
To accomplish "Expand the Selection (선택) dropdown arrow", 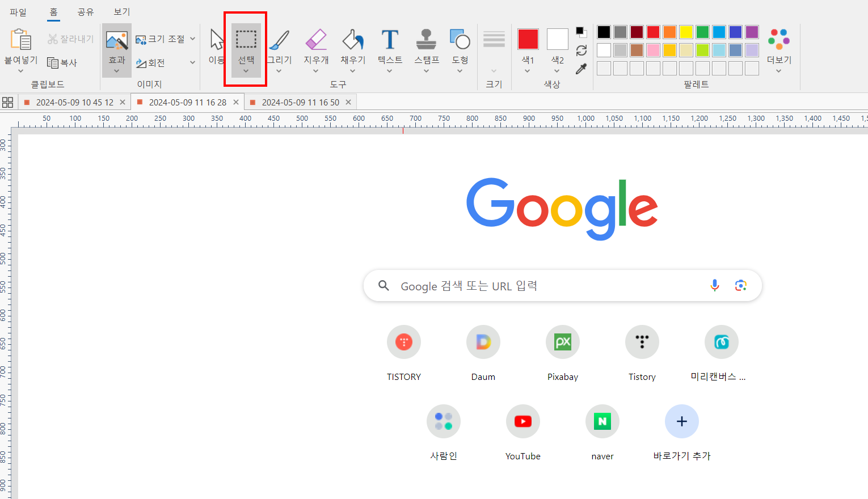I will [x=246, y=71].
